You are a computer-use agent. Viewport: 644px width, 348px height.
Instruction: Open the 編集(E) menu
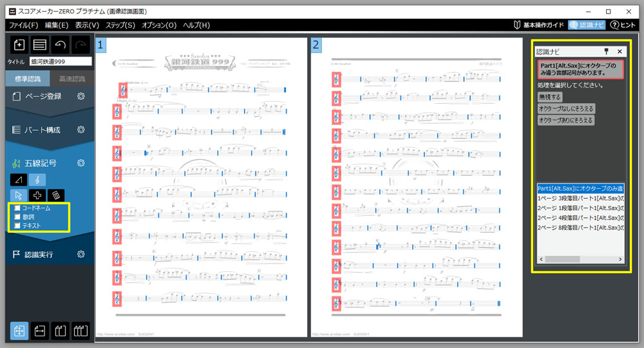coord(57,25)
